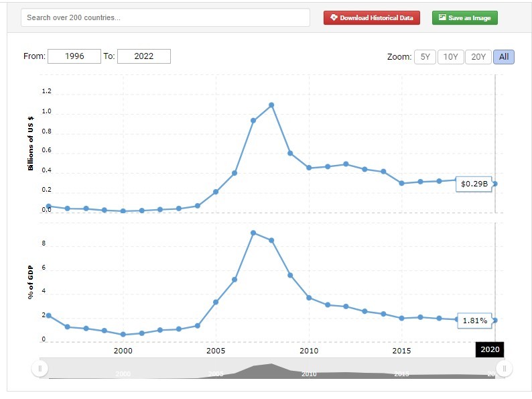Click the left range slider handle
The width and height of the screenshot is (532, 399).
click(x=40, y=368)
